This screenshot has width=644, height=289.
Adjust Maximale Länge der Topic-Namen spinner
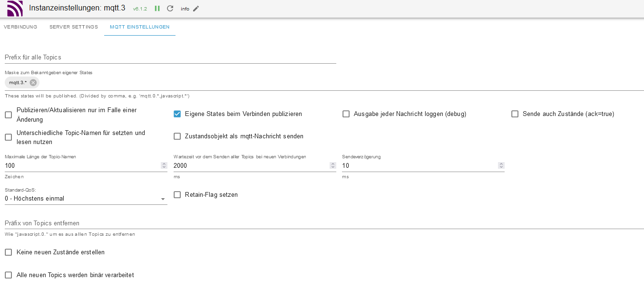coord(164,165)
